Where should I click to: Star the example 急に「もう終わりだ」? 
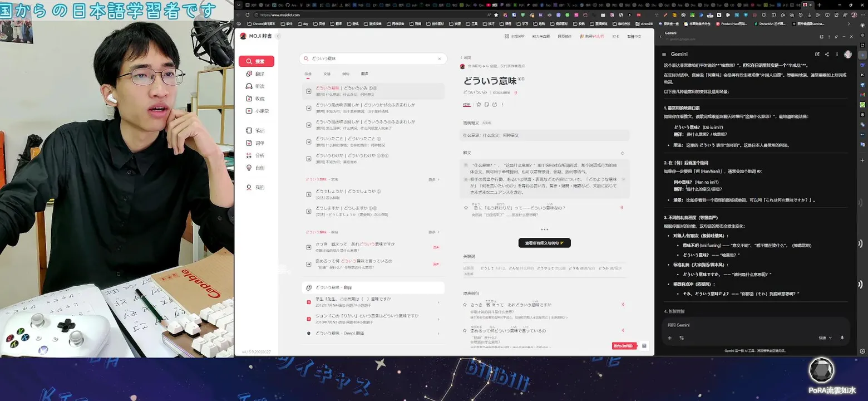466,208
